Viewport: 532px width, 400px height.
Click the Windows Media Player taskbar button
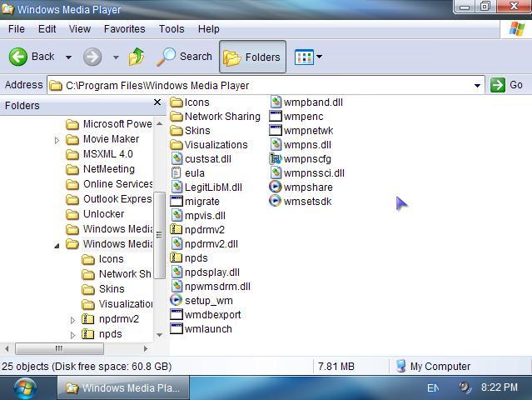click(x=123, y=387)
